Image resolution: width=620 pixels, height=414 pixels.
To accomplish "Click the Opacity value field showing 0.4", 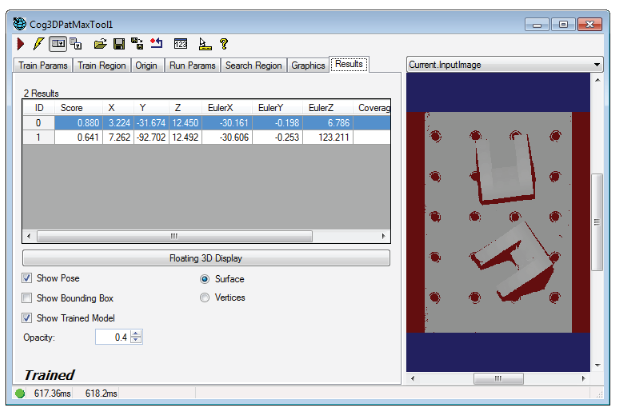I will click(113, 337).
